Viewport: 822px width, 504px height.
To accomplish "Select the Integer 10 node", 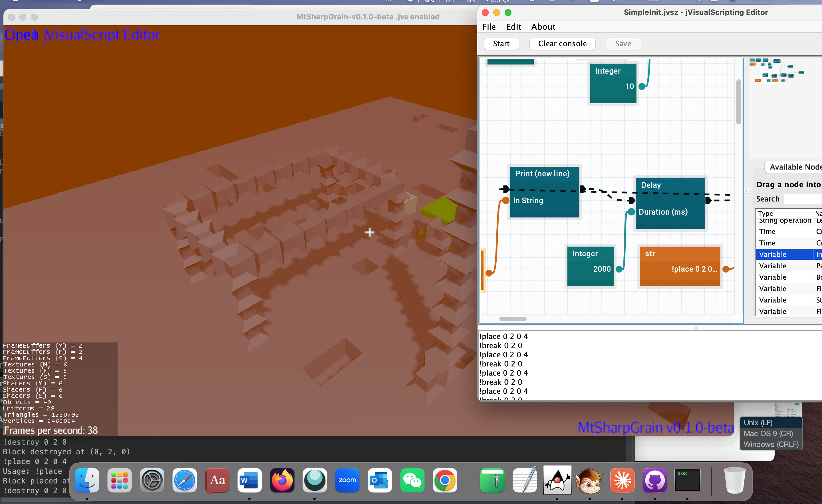I will coord(613,83).
